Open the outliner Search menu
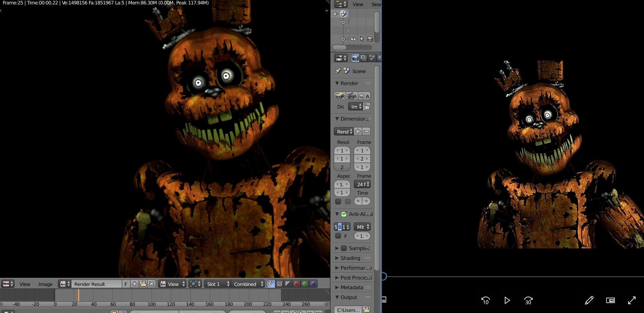This screenshot has width=644, height=313. [x=376, y=4]
